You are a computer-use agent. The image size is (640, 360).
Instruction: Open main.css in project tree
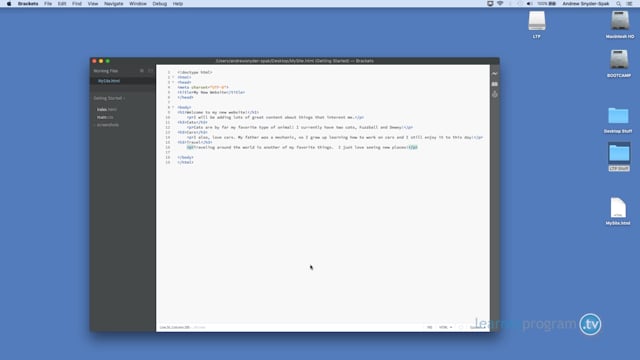tap(105, 117)
